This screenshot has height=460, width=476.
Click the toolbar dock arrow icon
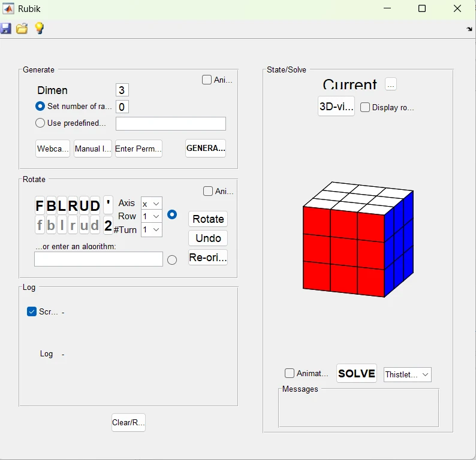point(469,29)
